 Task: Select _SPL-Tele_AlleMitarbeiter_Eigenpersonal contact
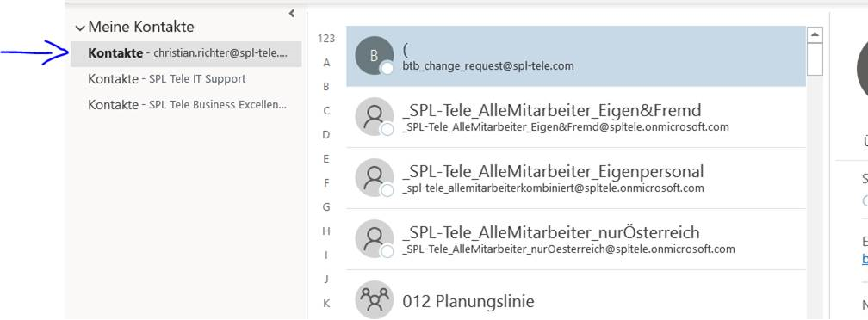point(576,179)
